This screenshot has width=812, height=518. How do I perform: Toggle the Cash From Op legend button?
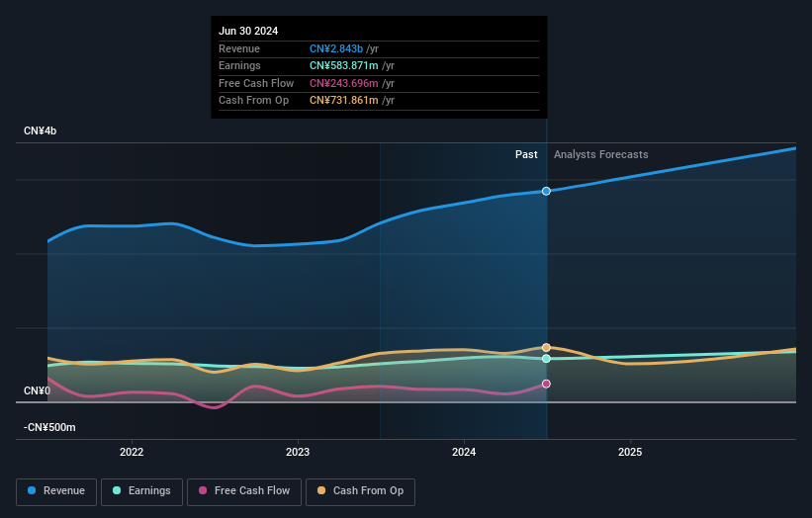coord(360,491)
